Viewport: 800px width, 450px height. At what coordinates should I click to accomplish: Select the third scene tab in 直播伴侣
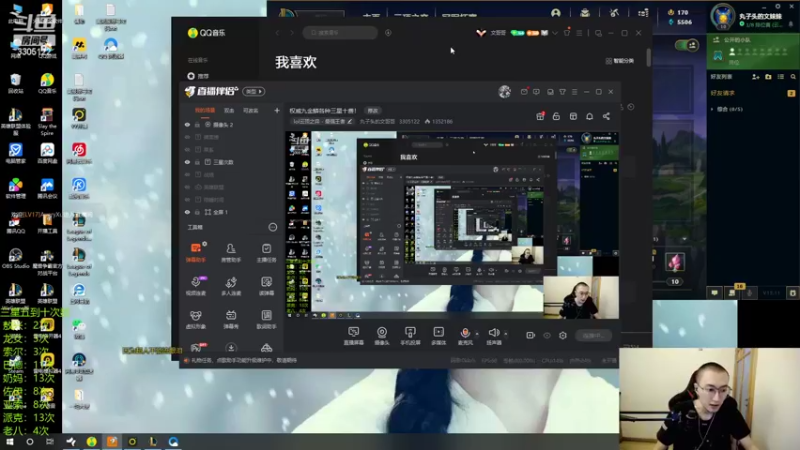[x=250, y=110]
